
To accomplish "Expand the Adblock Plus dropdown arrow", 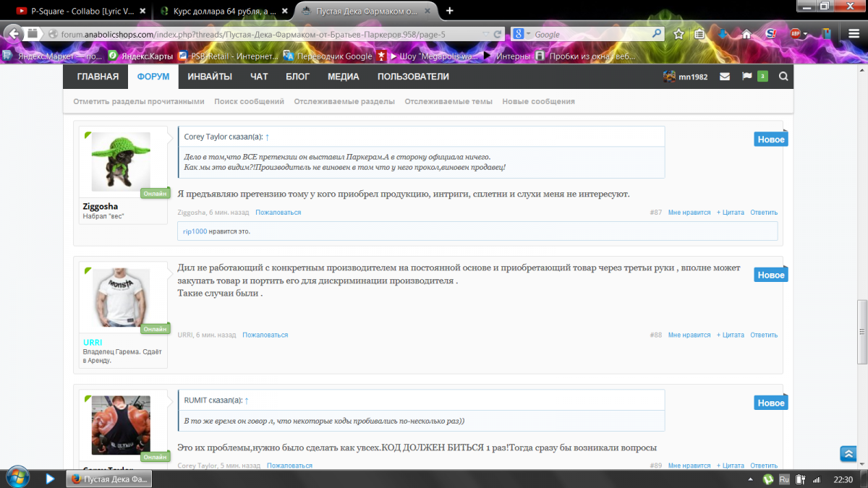I will (805, 34).
